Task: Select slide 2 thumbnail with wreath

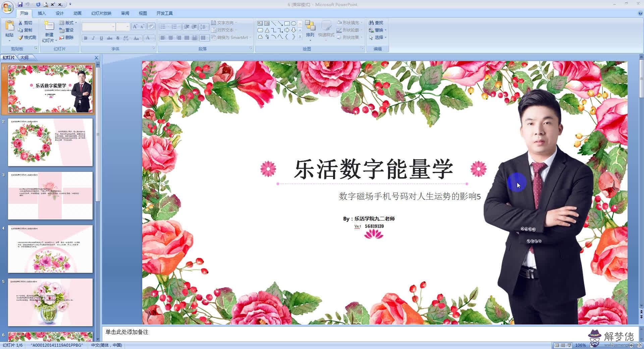Action: (x=50, y=142)
